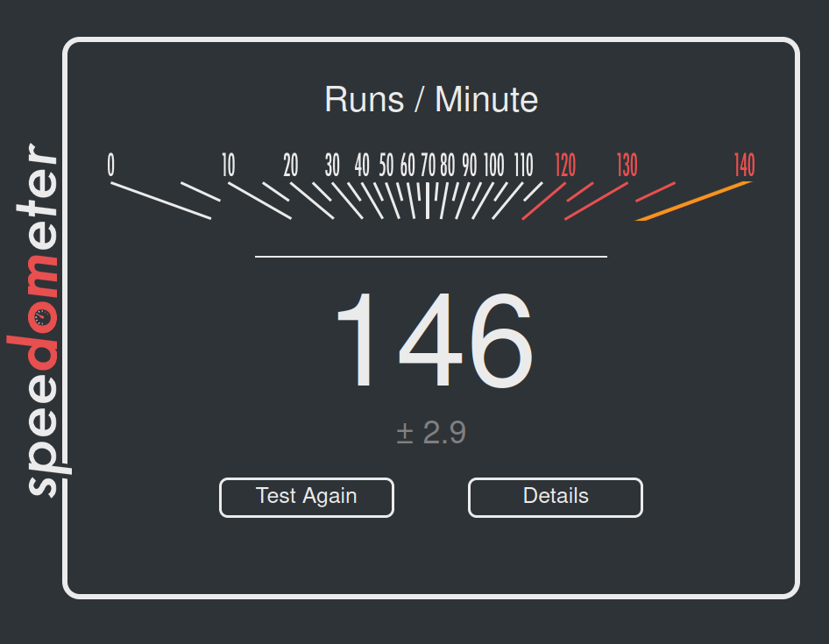The image size is (829, 644).
Task: Select the 146 score value
Action: pos(434,340)
